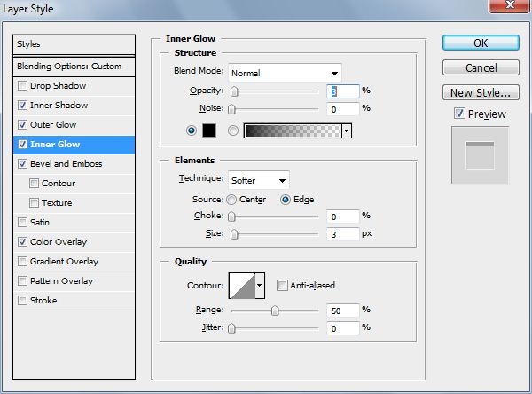Close the Layer Style dialog
The height and width of the screenshot is (394, 532).
509,6
